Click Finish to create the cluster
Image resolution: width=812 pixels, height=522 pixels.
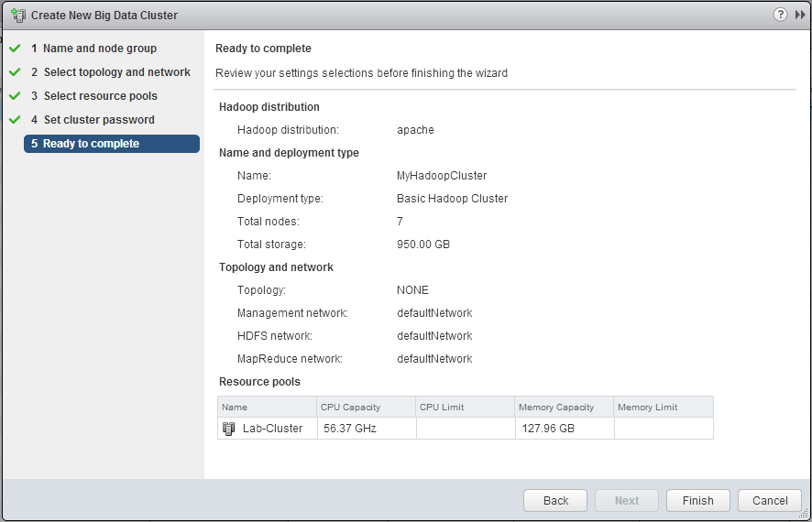(698, 500)
